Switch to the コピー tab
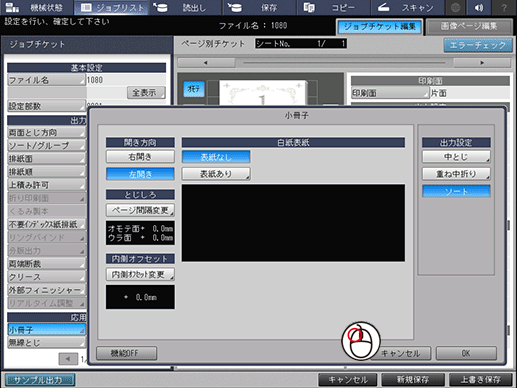This screenshot has width=517, height=388. pos(334,7)
